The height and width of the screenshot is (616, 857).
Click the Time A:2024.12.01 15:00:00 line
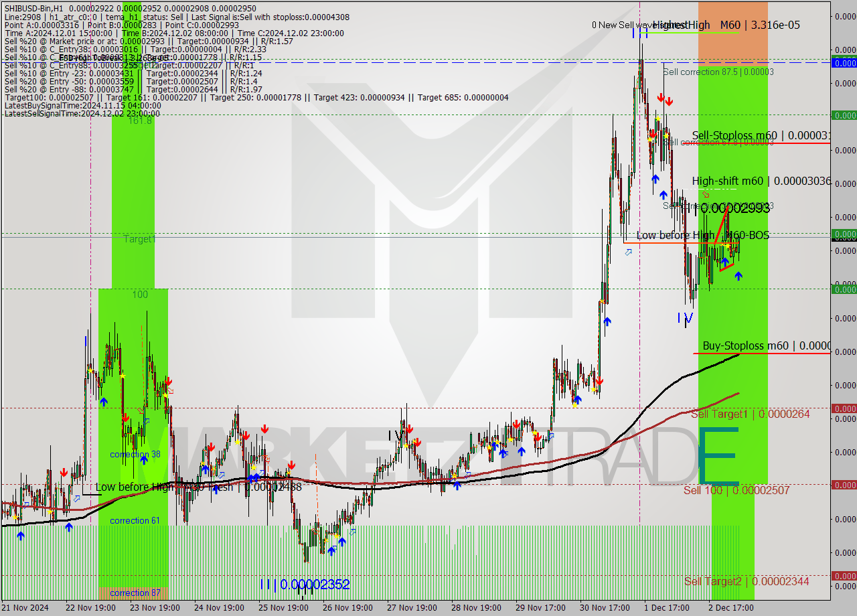[174, 33]
